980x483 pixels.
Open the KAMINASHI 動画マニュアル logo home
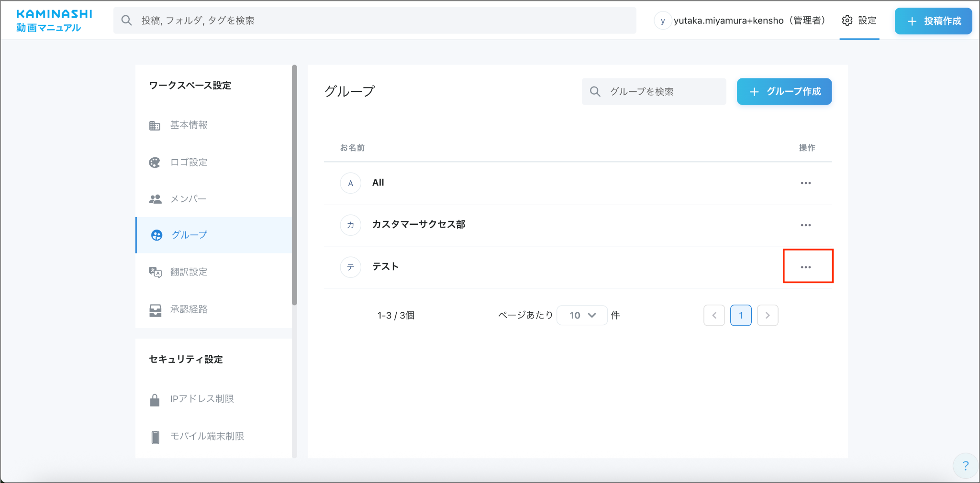(x=54, y=21)
